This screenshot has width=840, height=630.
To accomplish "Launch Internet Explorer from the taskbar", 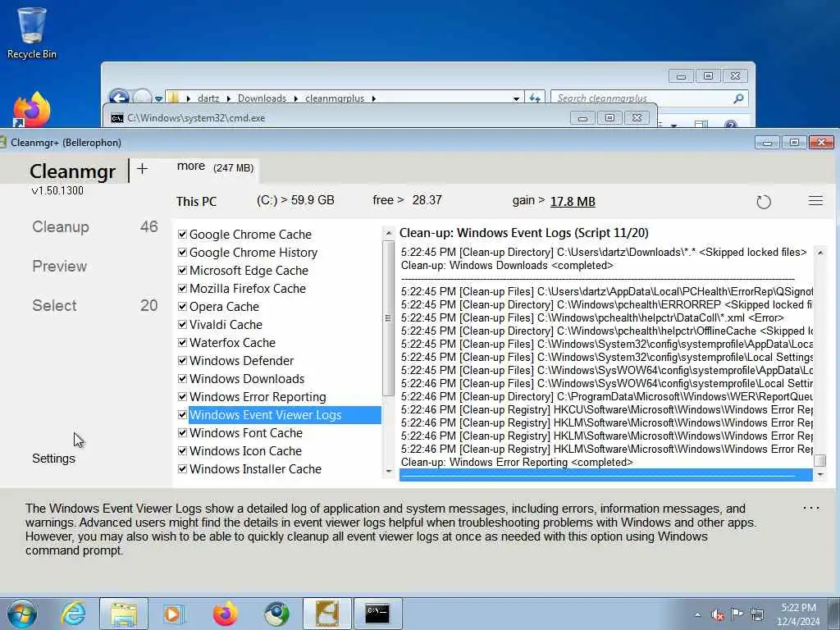I will tap(73, 614).
